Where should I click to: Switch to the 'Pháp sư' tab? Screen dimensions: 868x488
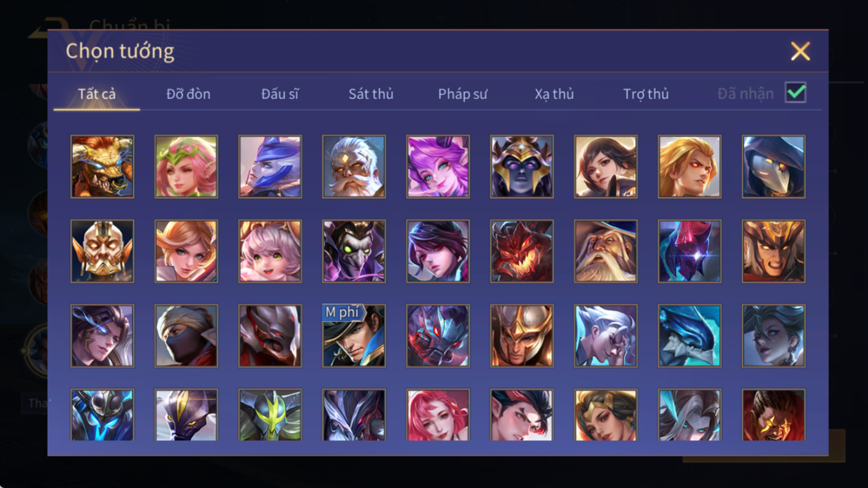pyautogui.click(x=463, y=94)
